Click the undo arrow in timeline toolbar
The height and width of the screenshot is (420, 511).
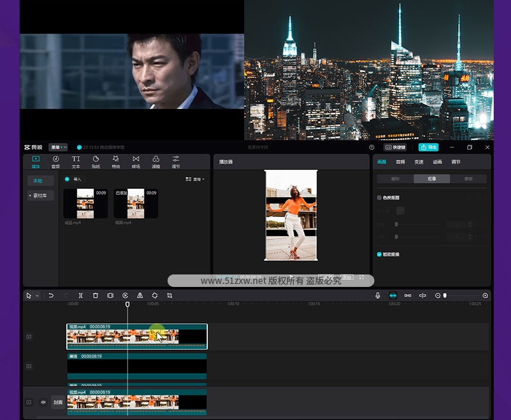(51, 295)
